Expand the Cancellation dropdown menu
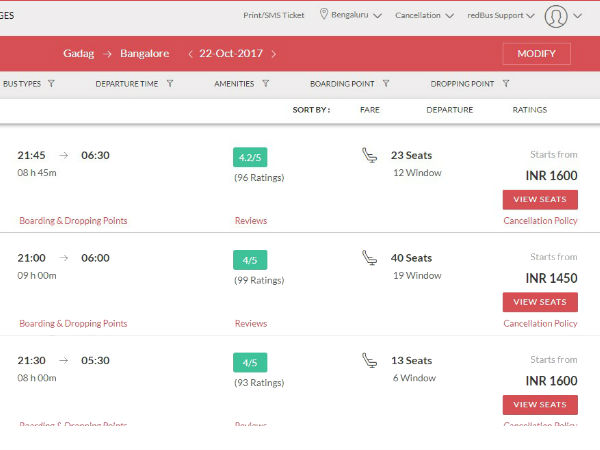 [424, 16]
